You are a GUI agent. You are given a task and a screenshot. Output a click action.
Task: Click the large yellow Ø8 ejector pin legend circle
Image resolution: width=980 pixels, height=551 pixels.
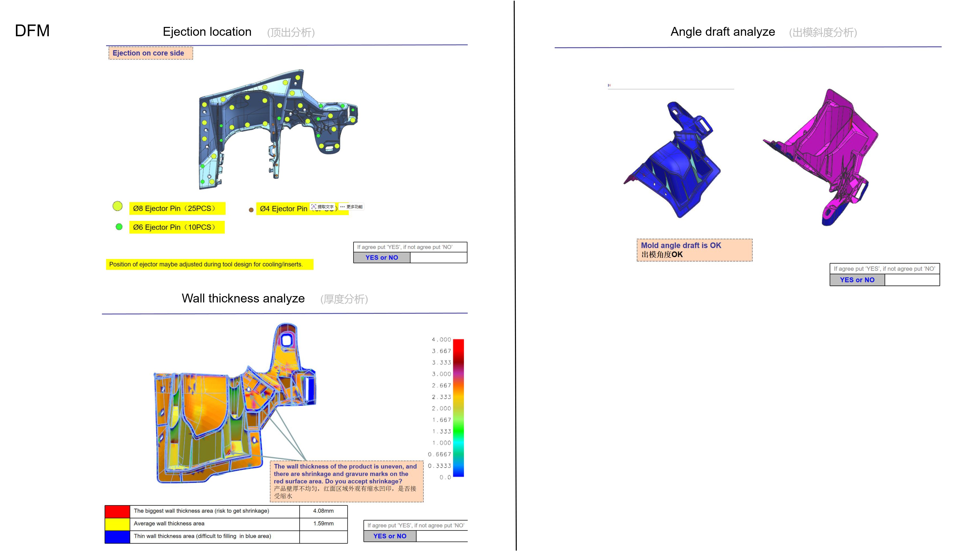(118, 206)
